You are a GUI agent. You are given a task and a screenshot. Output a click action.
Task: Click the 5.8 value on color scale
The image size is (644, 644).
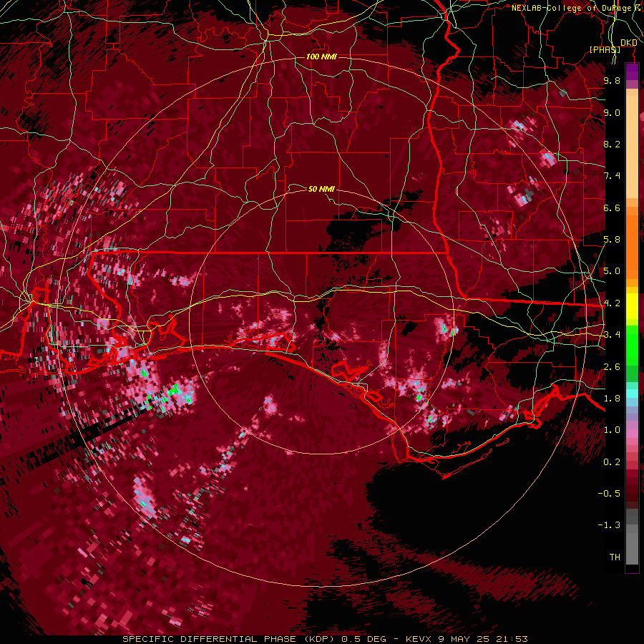pyautogui.click(x=612, y=240)
